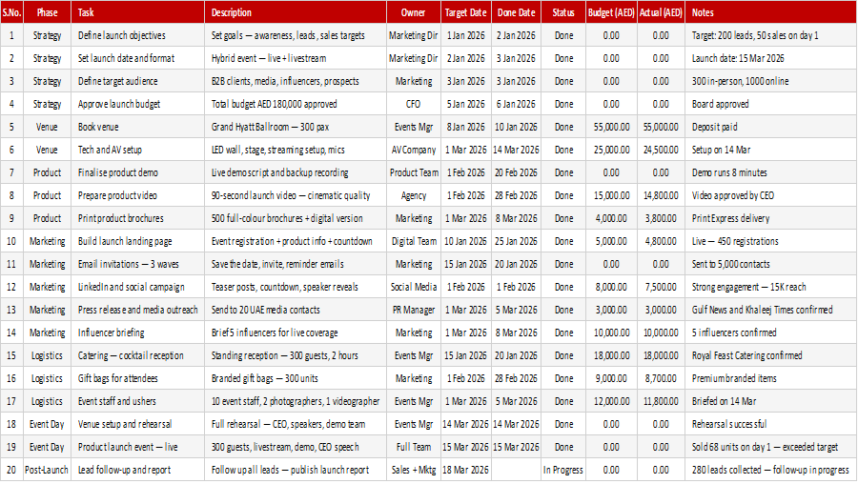Click 'Email invitations — 3 waves' cell
Screen dimensions: 858x504
pyautogui.click(x=137, y=264)
